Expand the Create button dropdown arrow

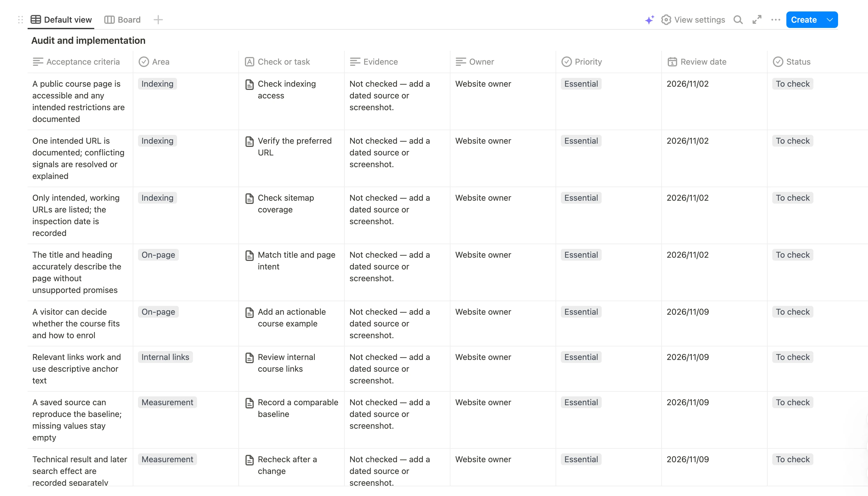coord(830,20)
